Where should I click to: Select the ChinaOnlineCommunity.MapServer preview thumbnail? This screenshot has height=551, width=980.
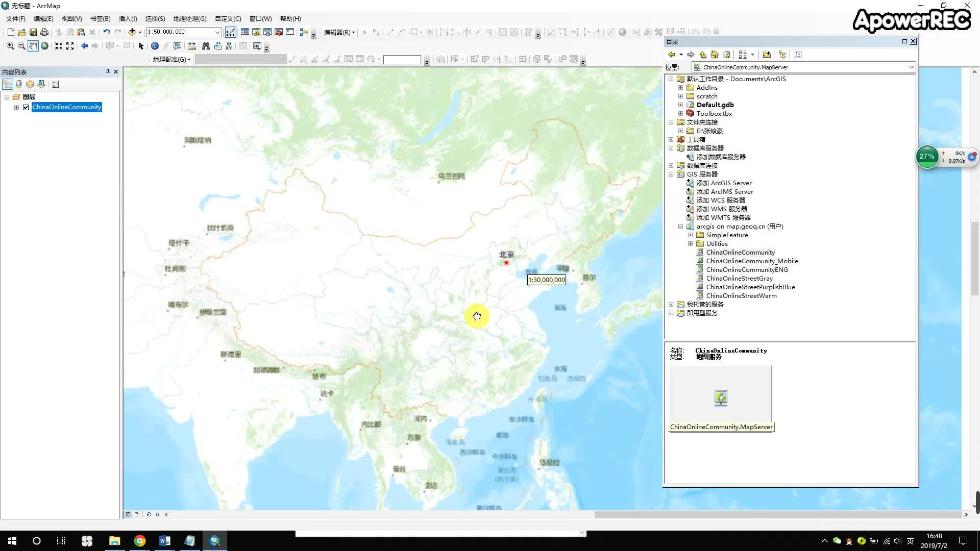720,398
